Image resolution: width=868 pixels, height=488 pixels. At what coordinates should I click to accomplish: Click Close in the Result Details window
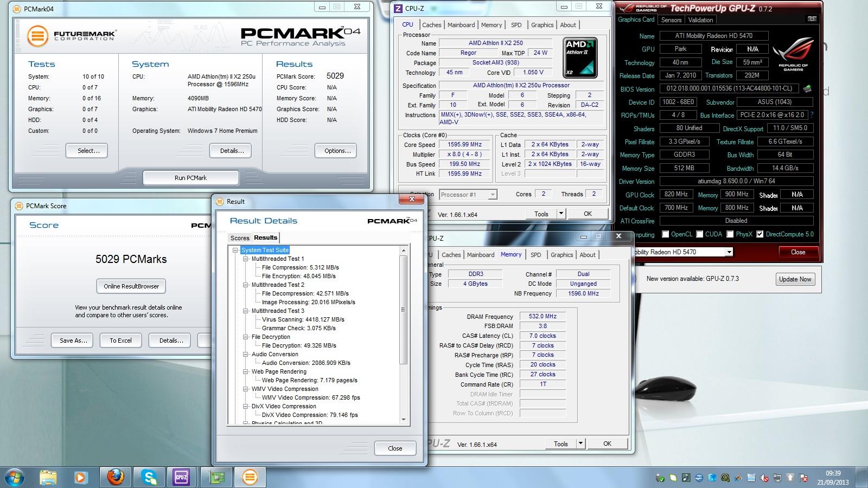pos(395,448)
